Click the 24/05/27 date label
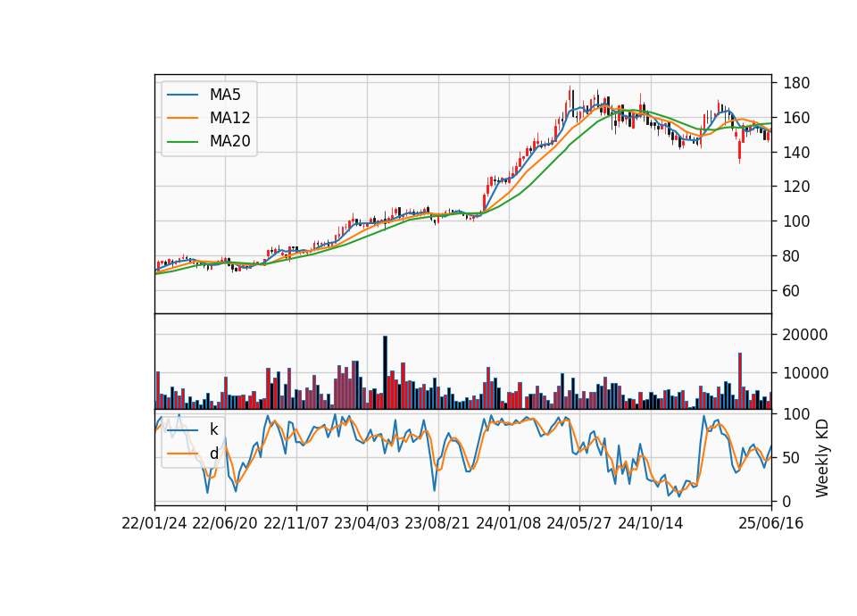 [x=579, y=523]
